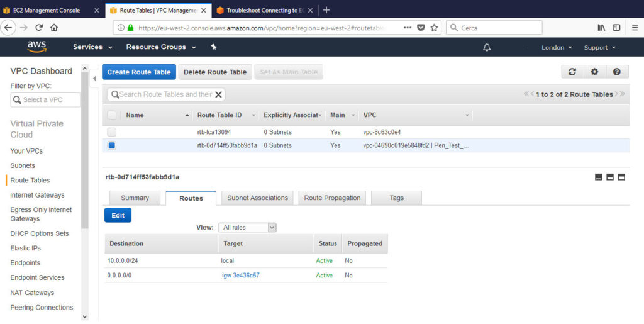Open Your VPCs in sidebar

click(x=26, y=151)
